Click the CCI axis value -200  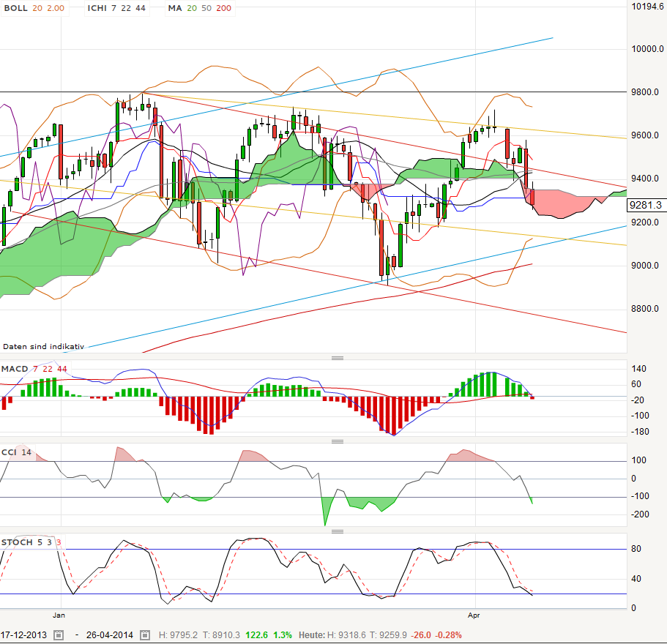[x=640, y=514]
